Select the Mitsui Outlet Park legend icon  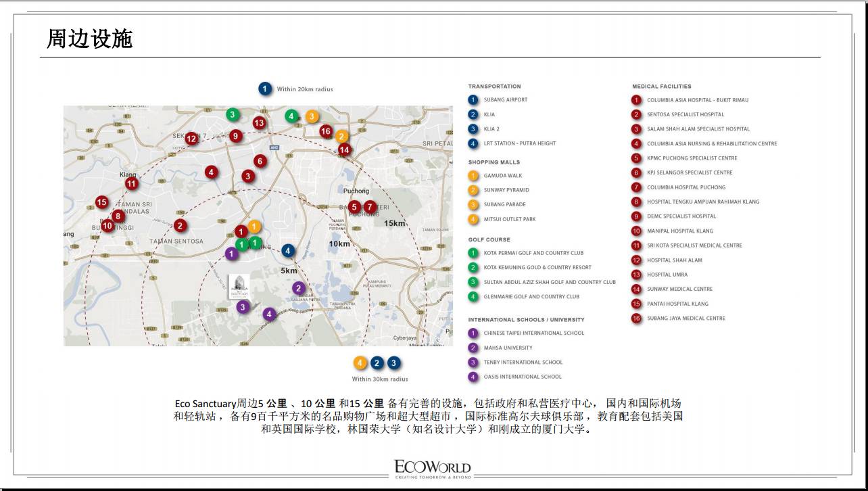[x=473, y=219]
